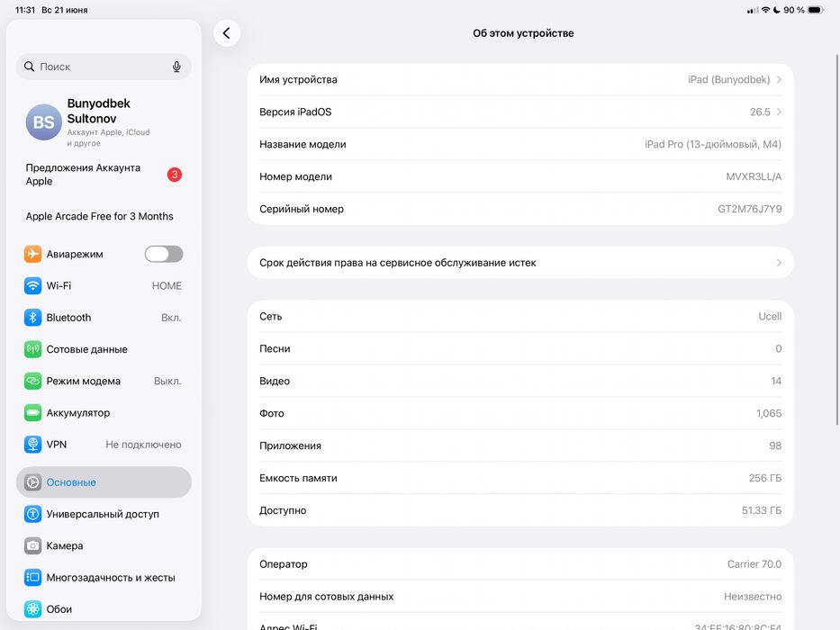Tap the Аккумулятор battery icon
Viewport: 840px width, 630px height.
point(32,412)
